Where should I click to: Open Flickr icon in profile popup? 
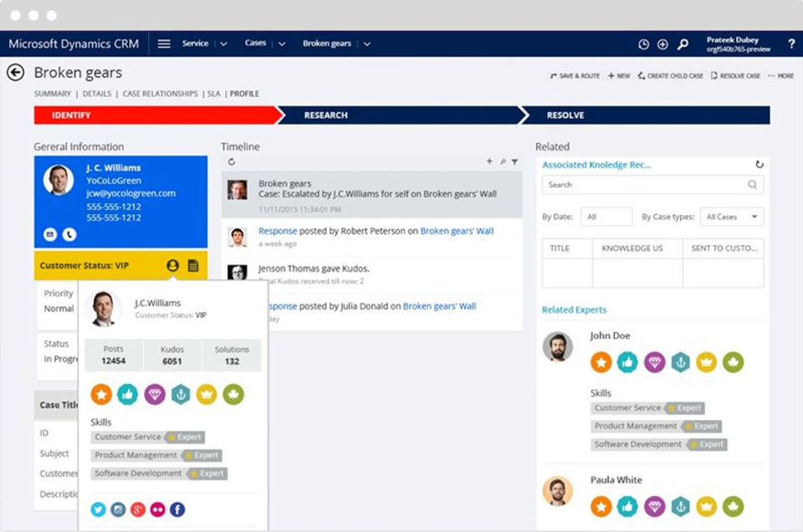pyautogui.click(x=158, y=509)
